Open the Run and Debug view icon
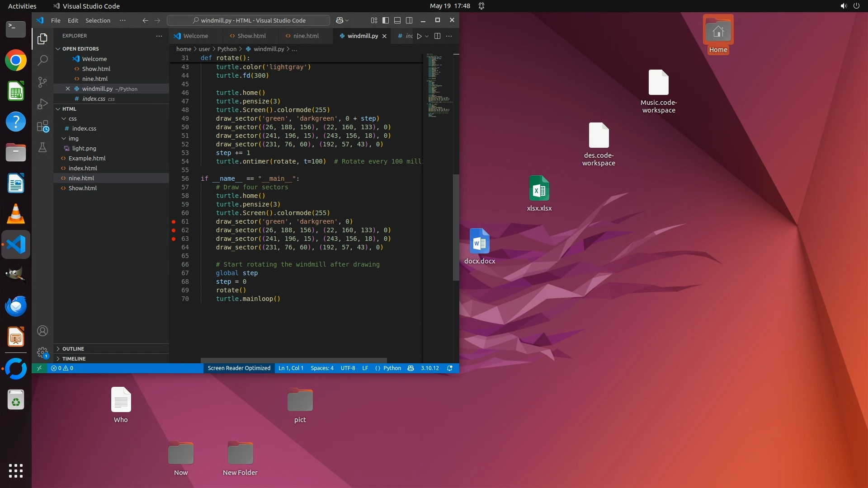The image size is (868, 488). click(x=42, y=104)
